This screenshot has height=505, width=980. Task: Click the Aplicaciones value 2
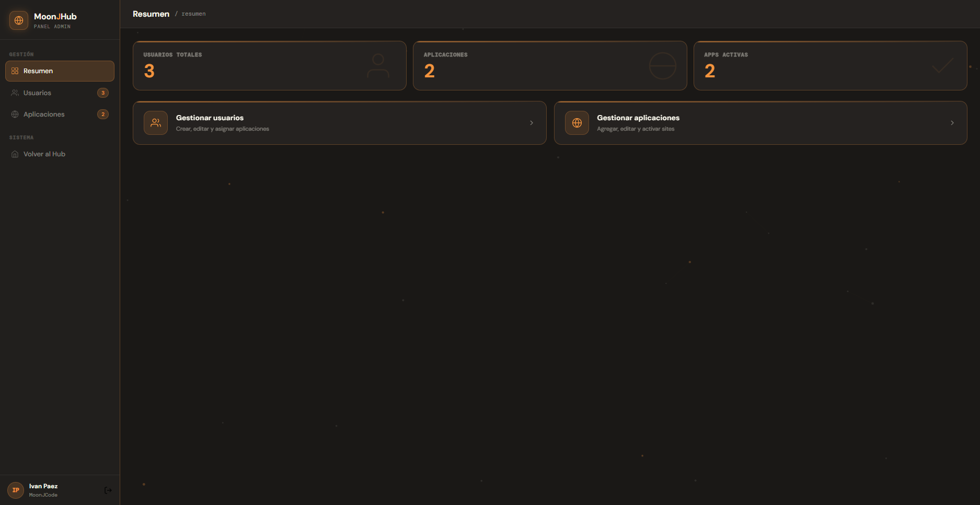click(x=430, y=71)
